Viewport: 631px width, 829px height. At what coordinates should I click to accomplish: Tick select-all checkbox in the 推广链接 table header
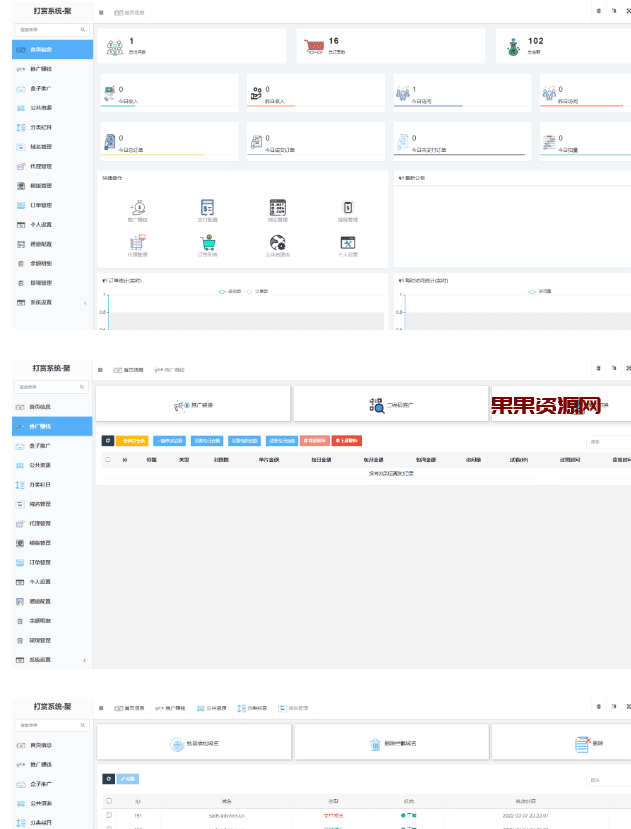tap(108, 460)
